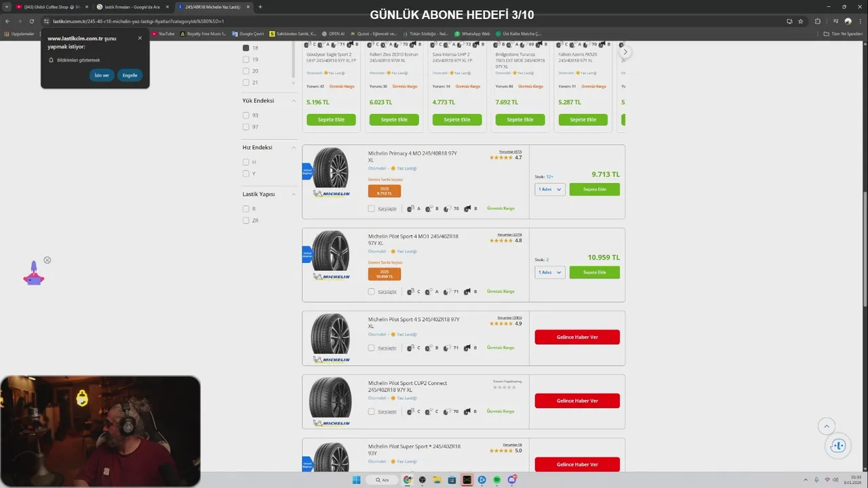Add Michelin Primacy 4 MO to cart
The image size is (868, 488).
tap(595, 190)
